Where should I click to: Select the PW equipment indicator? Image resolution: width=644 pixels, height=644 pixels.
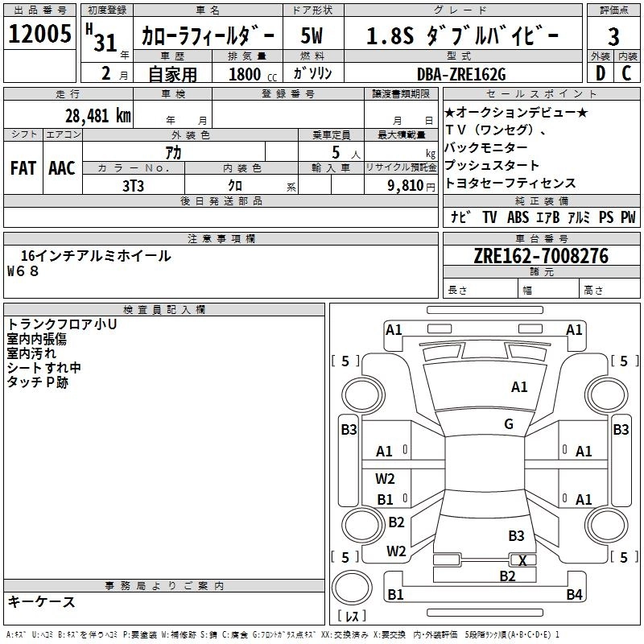pyautogui.click(x=627, y=217)
